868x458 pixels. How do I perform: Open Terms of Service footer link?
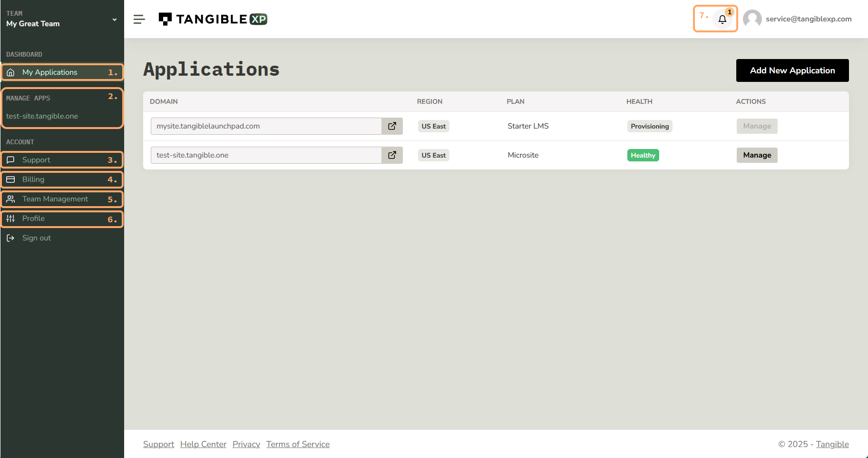tap(298, 444)
